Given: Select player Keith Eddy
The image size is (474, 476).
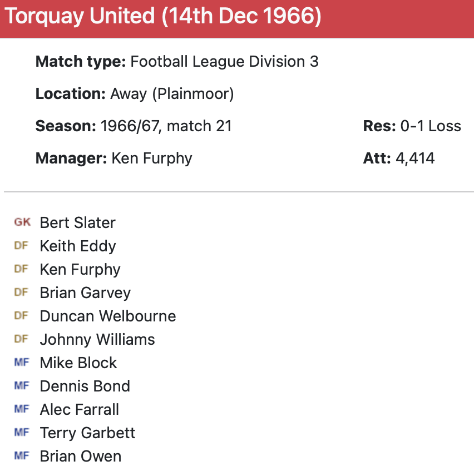Looking at the screenshot, I should tap(78, 246).
